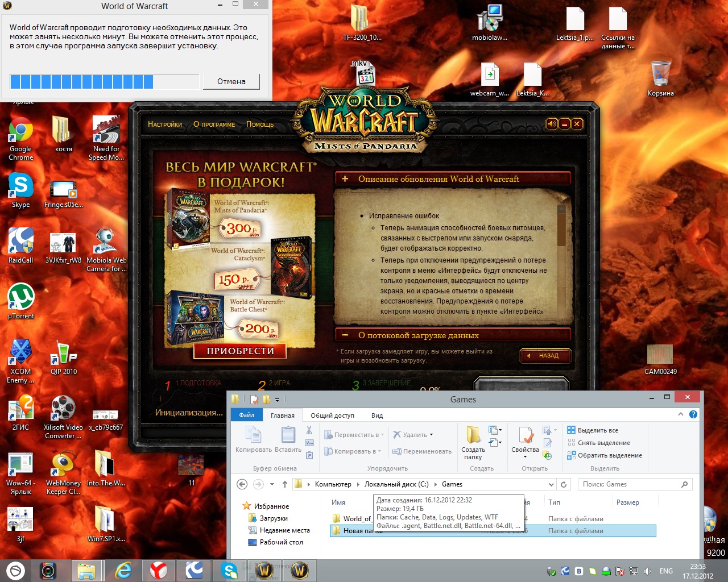Select the RaidCall desktop shortcut

20,246
